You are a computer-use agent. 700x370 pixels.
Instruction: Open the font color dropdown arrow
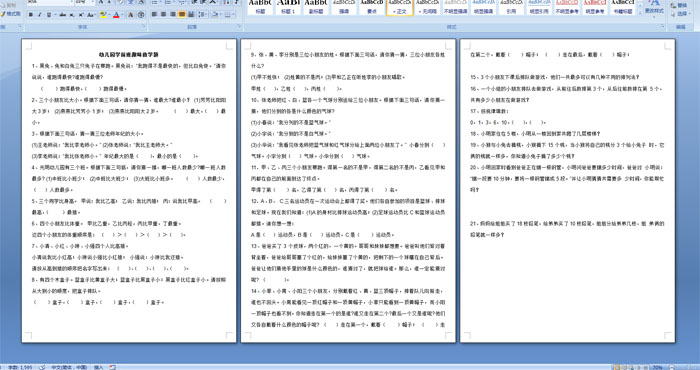point(122,15)
